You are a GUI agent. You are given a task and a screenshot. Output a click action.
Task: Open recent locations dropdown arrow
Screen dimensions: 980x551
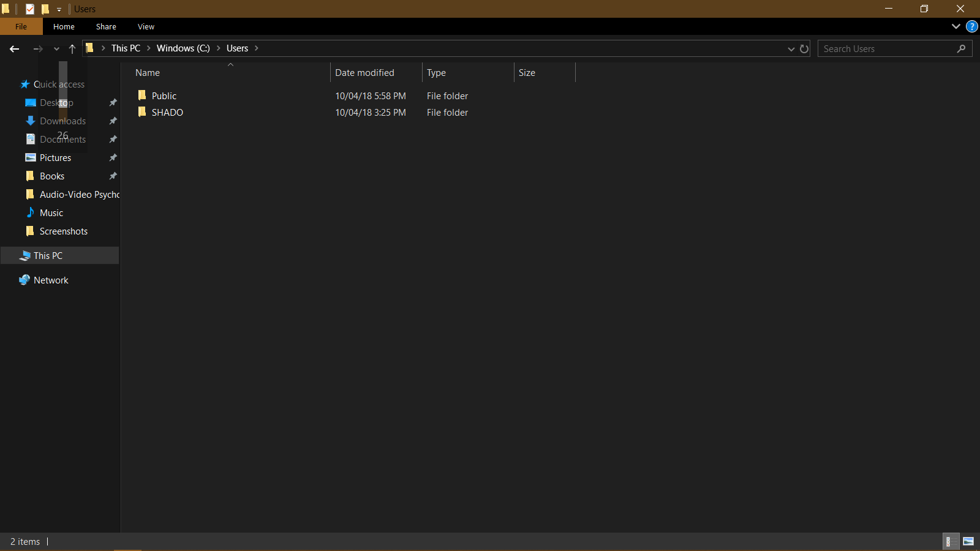[56, 49]
